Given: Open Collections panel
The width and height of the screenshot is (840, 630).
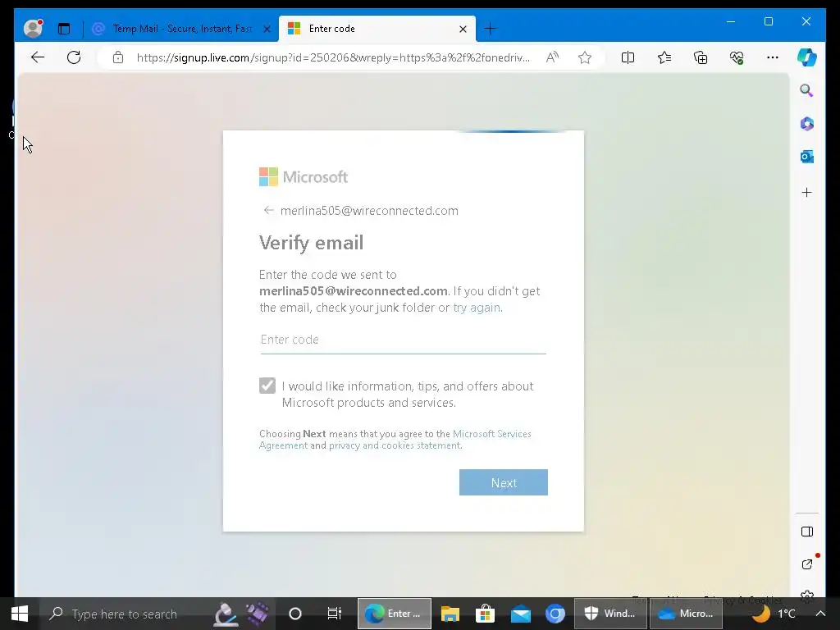Looking at the screenshot, I should [x=701, y=57].
